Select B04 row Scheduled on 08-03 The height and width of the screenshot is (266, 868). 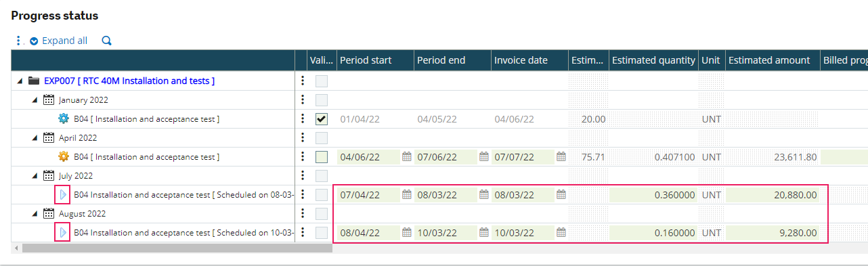184,195
